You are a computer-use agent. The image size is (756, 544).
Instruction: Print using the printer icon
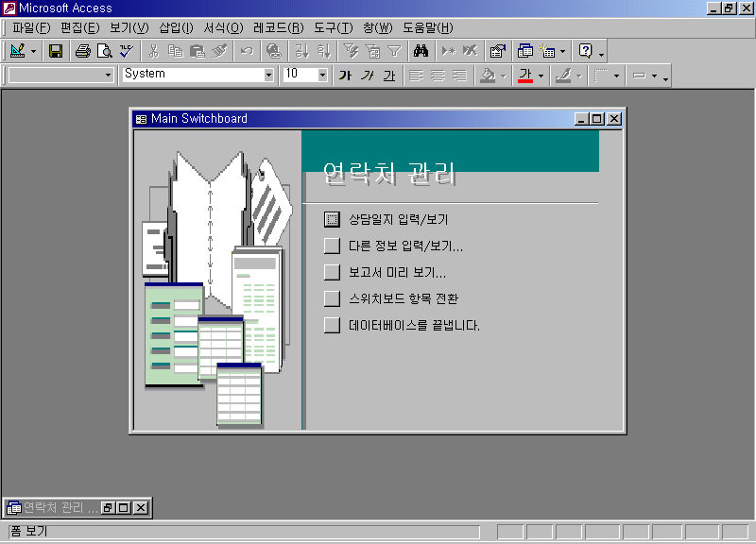[x=82, y=51]
